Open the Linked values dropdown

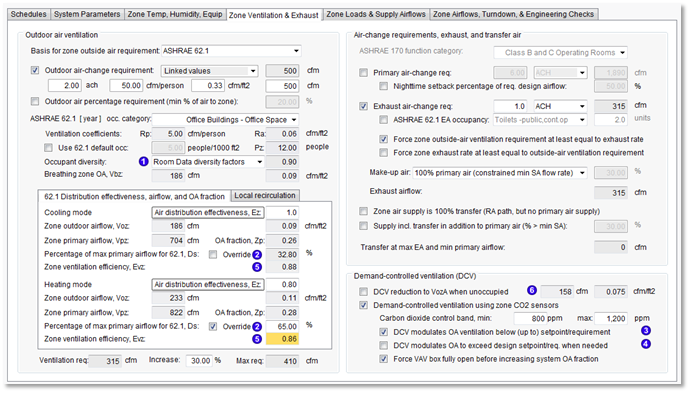point(209,71)
